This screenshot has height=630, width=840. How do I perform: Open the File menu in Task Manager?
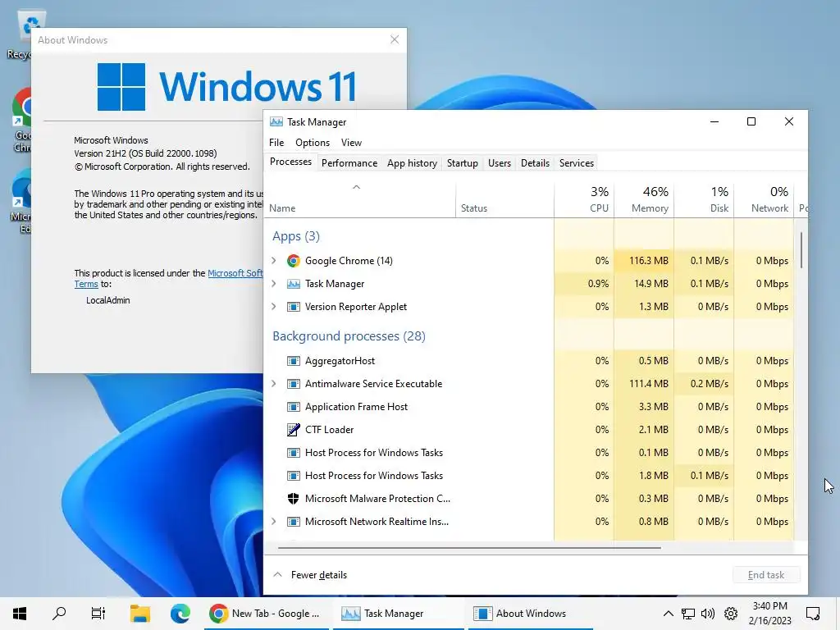click(276, 143)
